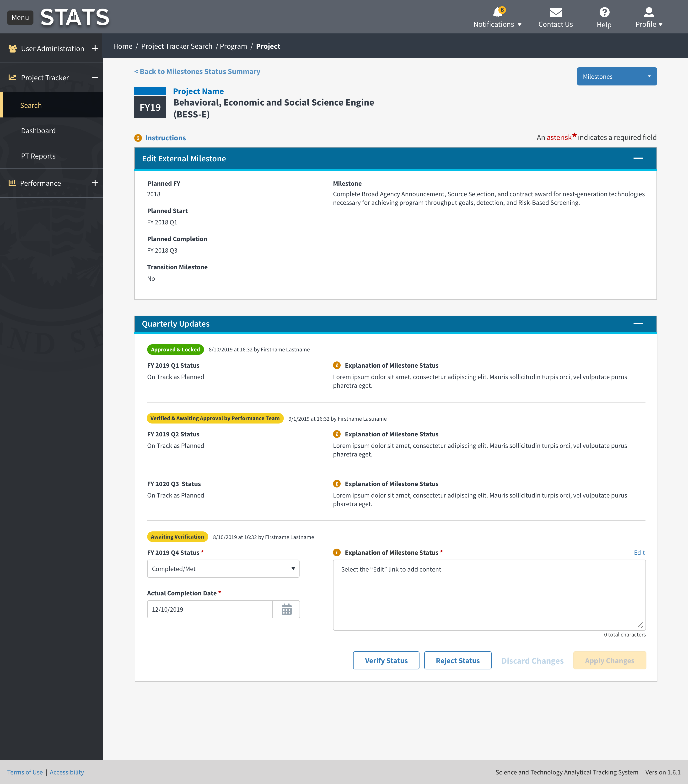
Task: Open the FY 2019 Q4 Status dropdown
Action: click(x=223, y=568)
